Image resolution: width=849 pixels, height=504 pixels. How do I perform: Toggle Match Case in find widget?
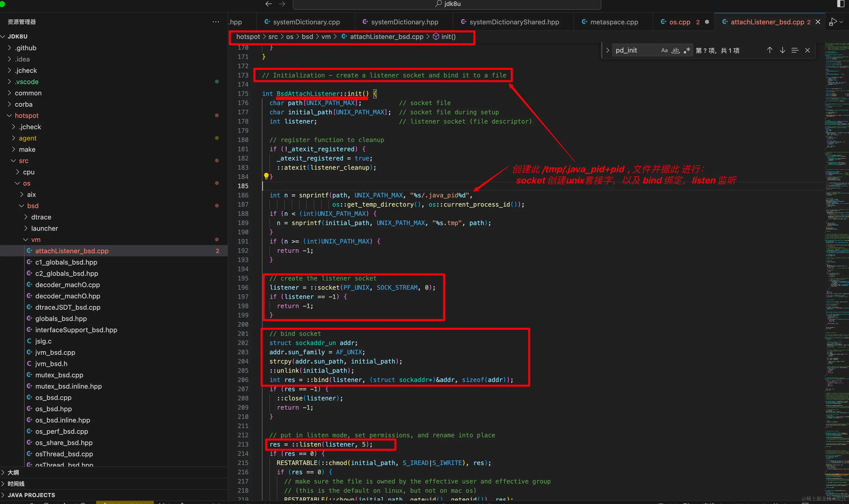pyautogui.click(x=664, y=51)
